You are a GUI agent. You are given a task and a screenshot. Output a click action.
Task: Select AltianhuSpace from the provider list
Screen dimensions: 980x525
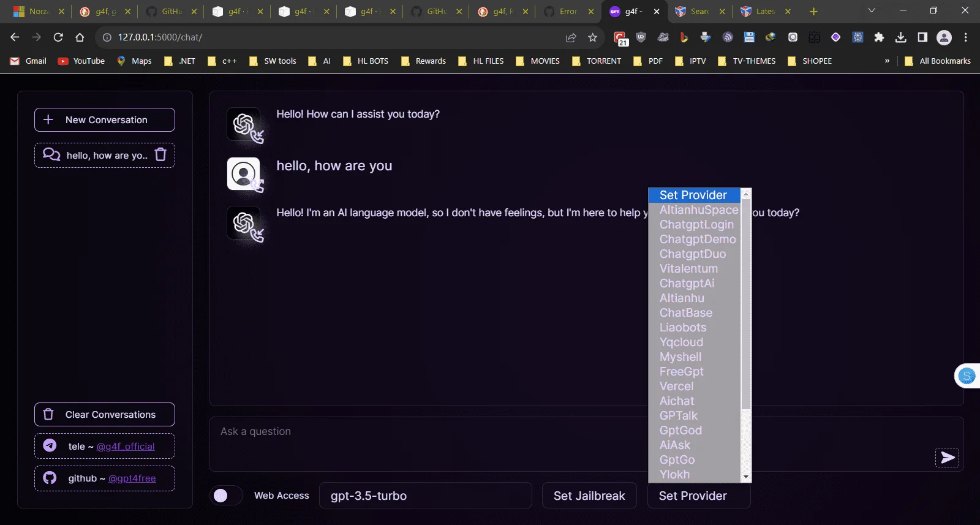[x=695, y=210]
